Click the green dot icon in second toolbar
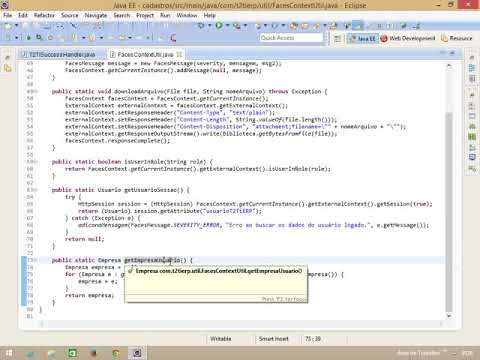Screen dimensions: 480x360 29,38
